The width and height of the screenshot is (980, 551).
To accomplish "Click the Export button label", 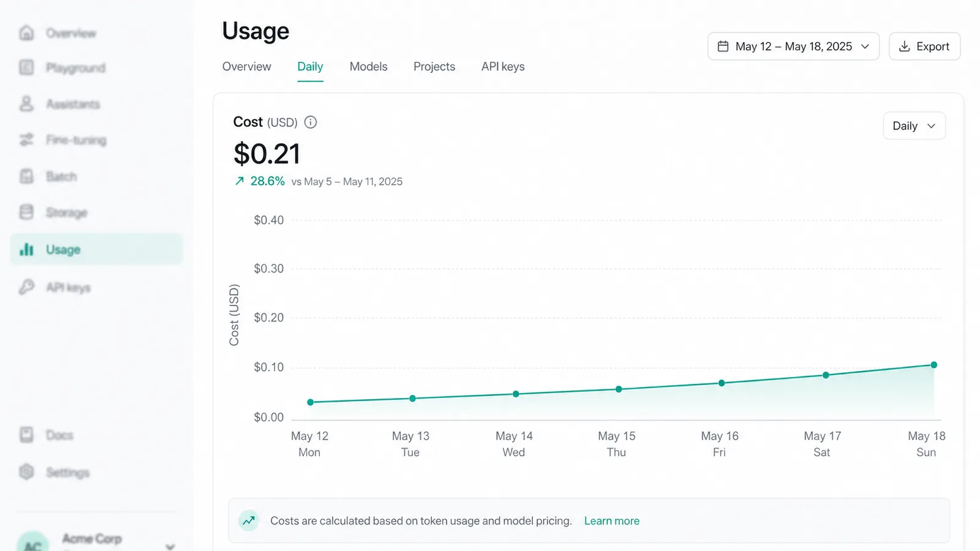I will point(933,47).
